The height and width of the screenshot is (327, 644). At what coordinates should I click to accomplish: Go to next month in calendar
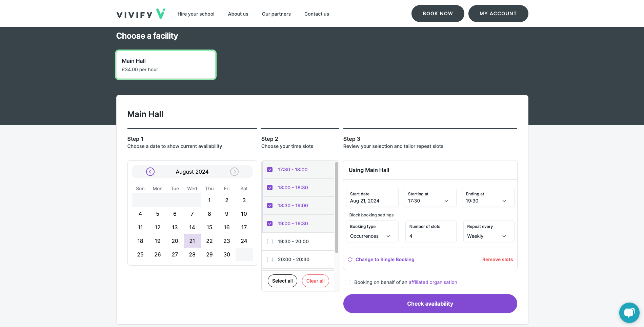234,172
